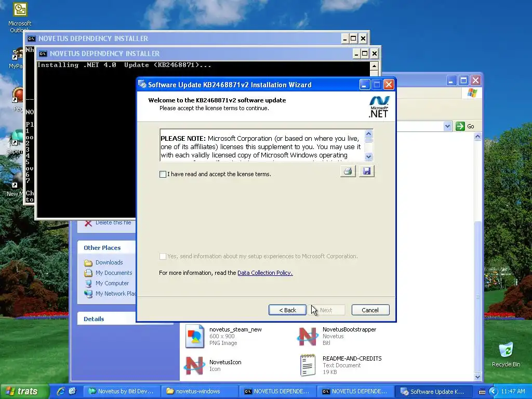Open the Explorer address bar dropdown

[x=447, y=126]
